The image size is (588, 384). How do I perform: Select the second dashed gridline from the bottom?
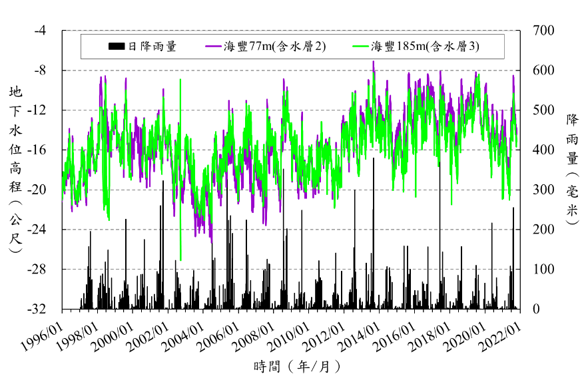pos(292,230)
